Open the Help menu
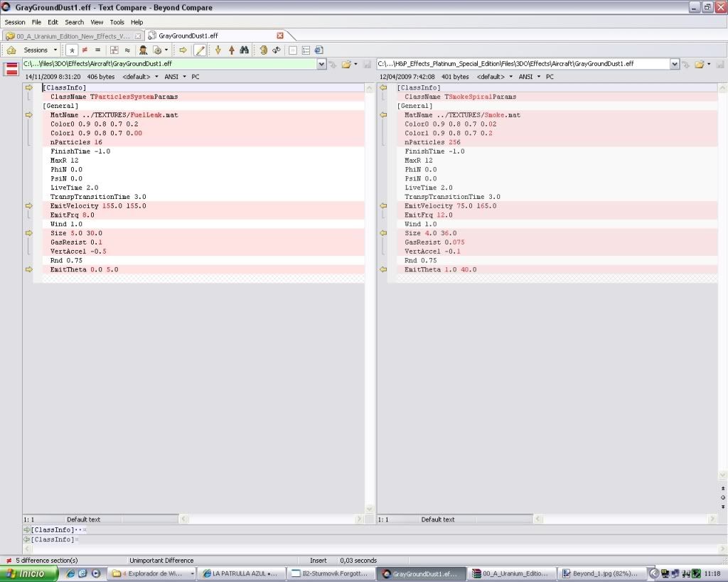 click(137, 22)
